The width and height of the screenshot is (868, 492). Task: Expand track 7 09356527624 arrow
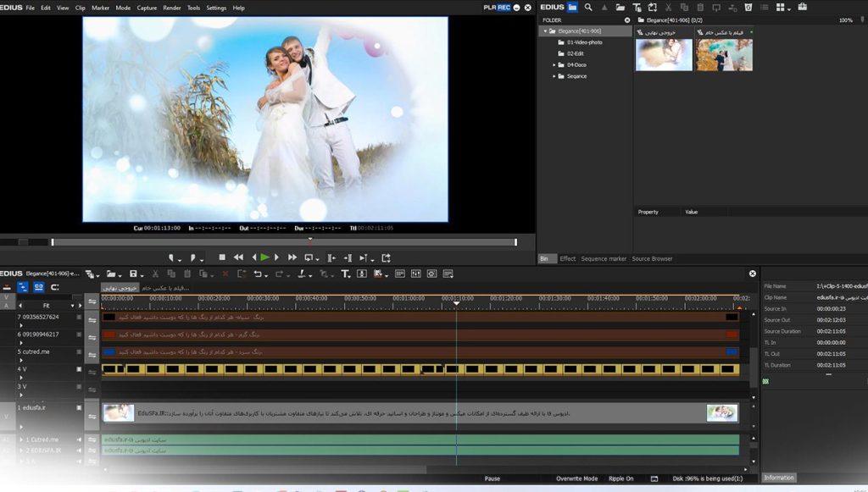[21, 326]
